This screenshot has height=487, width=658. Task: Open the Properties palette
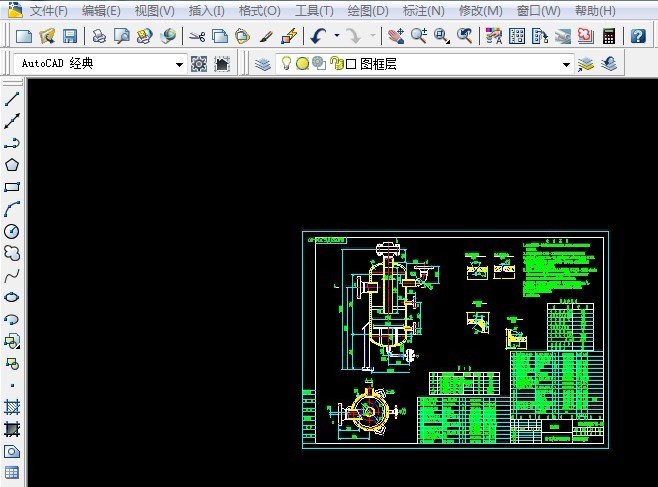[x=494, y=36]
